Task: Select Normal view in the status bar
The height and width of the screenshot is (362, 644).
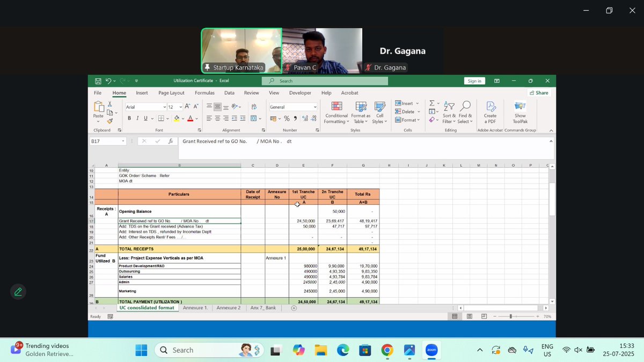Action: click(x=455, y=317)
